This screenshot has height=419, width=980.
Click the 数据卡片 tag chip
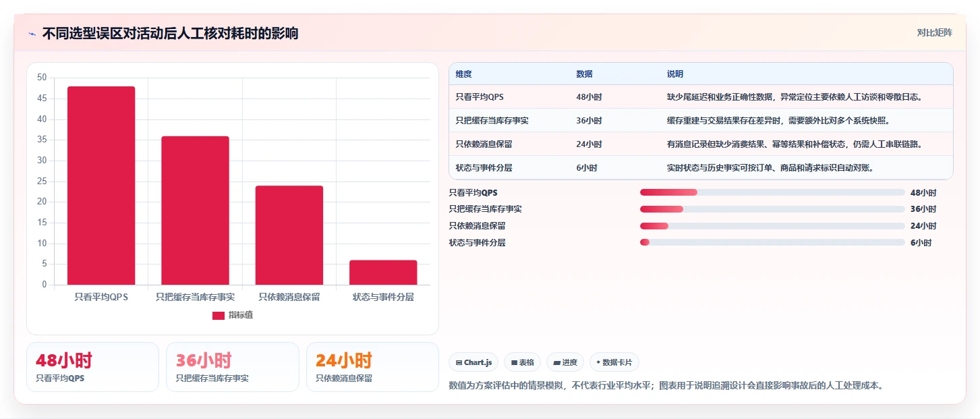point(614,362)
